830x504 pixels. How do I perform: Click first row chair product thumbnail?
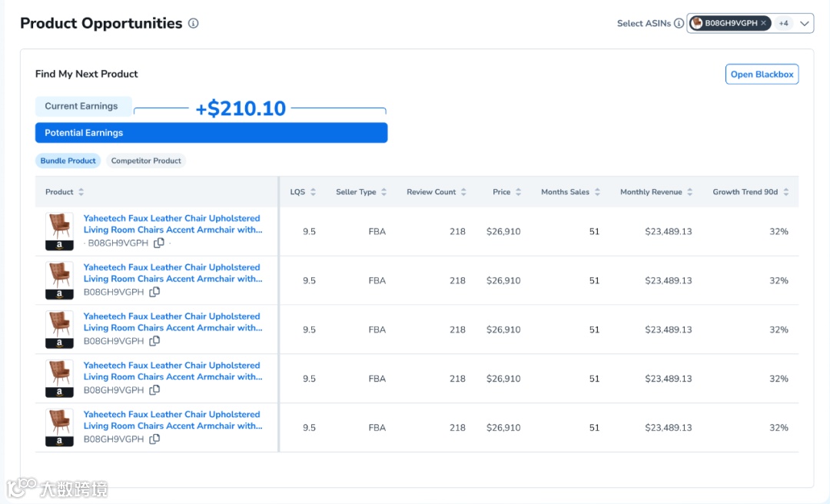click(x=59, y=231)
